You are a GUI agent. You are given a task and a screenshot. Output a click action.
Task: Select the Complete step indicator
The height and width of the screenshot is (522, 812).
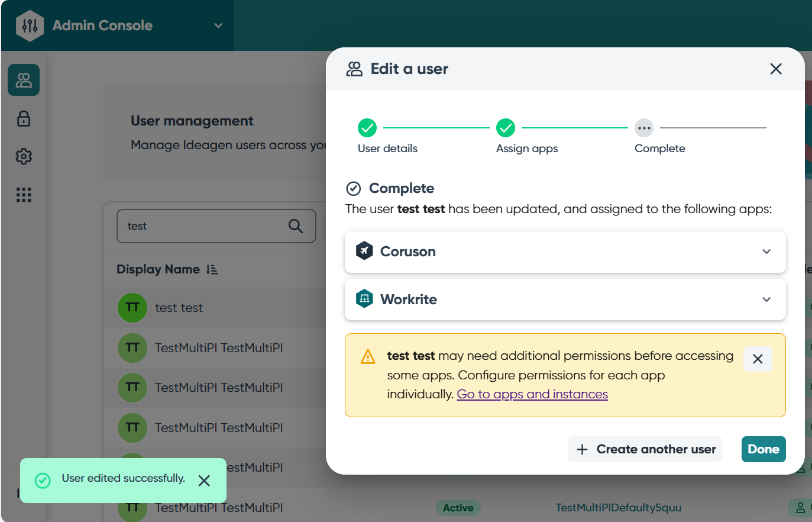point(644,128)
